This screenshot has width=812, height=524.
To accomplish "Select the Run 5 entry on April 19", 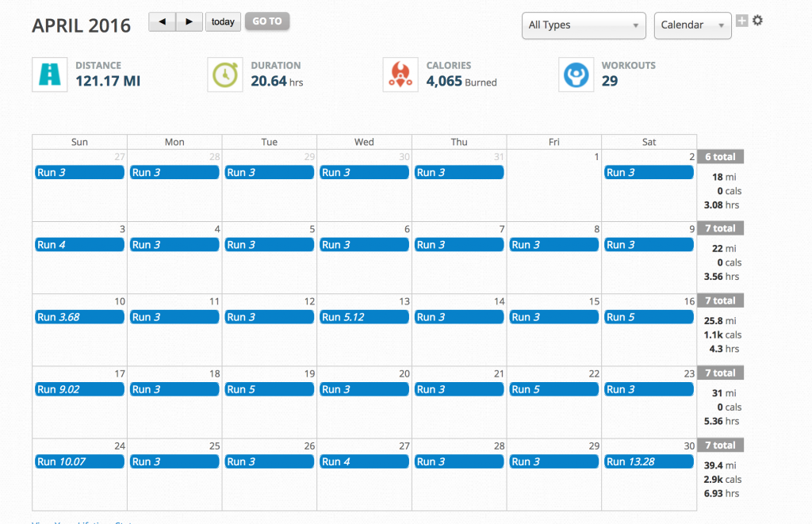I will (x=270, y=389).
